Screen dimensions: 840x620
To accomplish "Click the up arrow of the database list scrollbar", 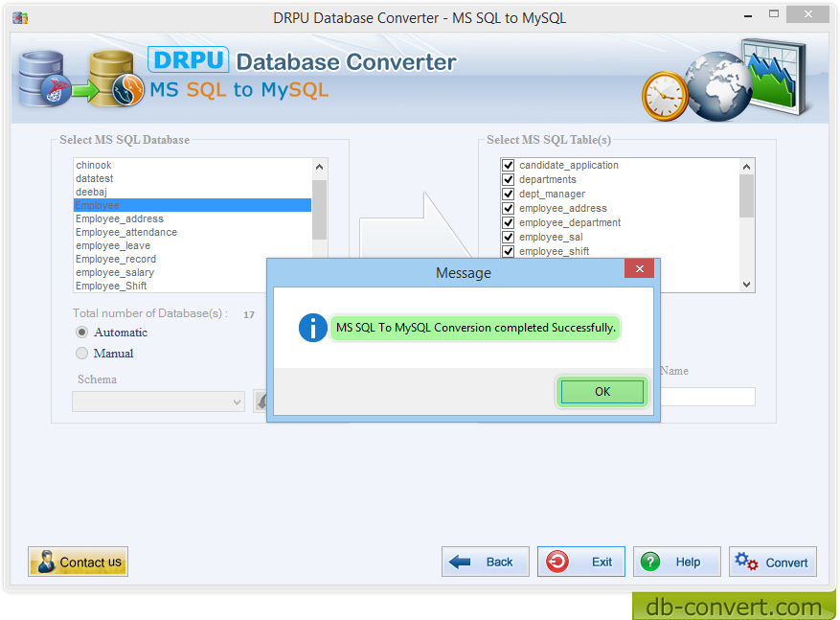I will tap(319, 167).
